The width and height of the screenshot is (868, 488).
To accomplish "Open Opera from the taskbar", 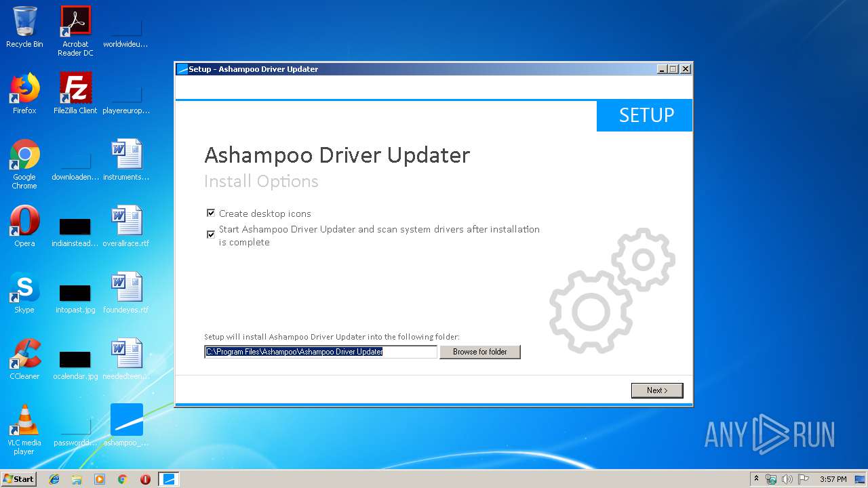I will coord(145,479).
